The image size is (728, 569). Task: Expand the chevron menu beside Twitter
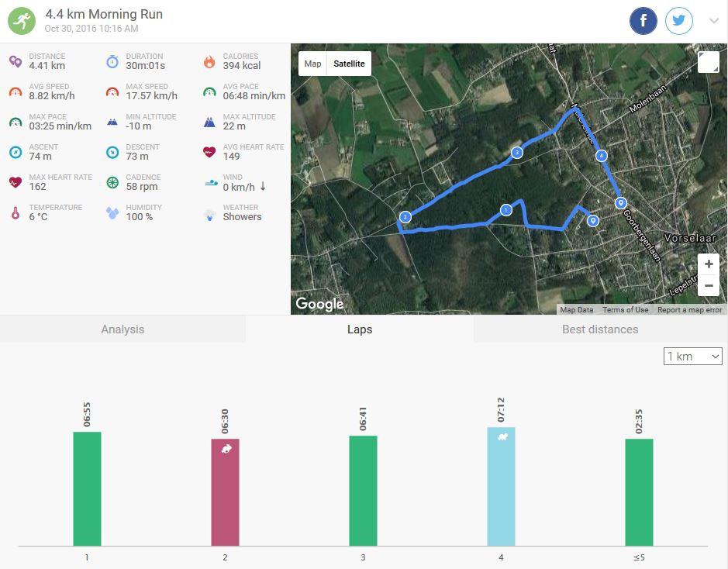click(x=714, y=21)
